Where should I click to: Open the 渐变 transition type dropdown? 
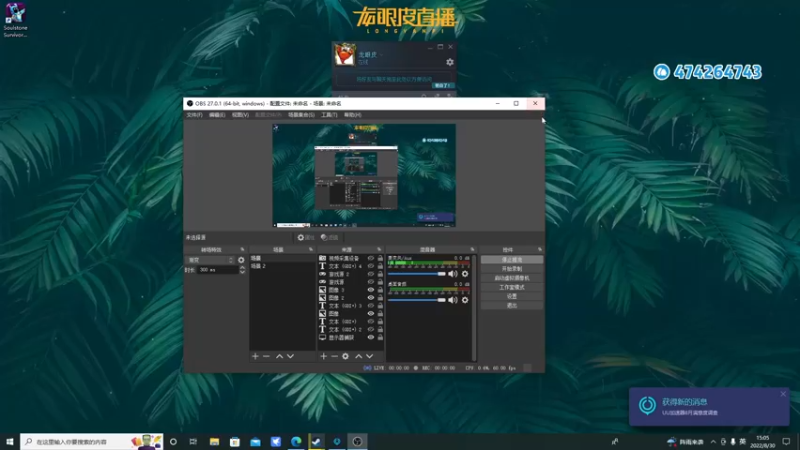tap(210, 260)
